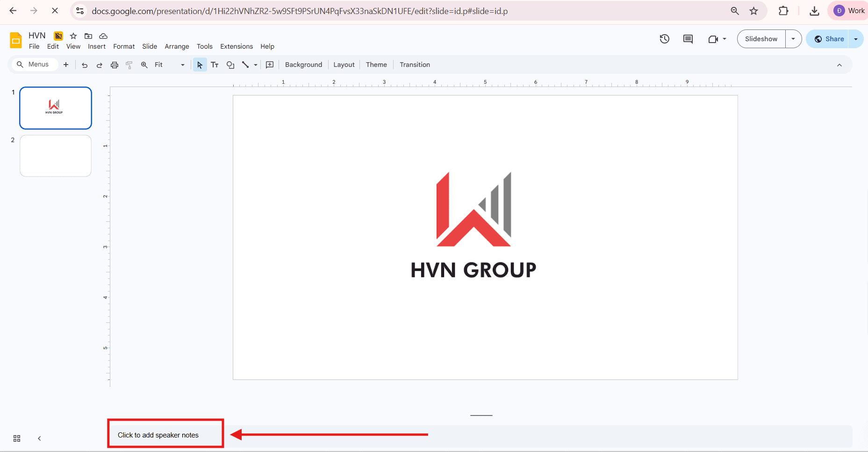Click the Undo icon

(84, 65)
